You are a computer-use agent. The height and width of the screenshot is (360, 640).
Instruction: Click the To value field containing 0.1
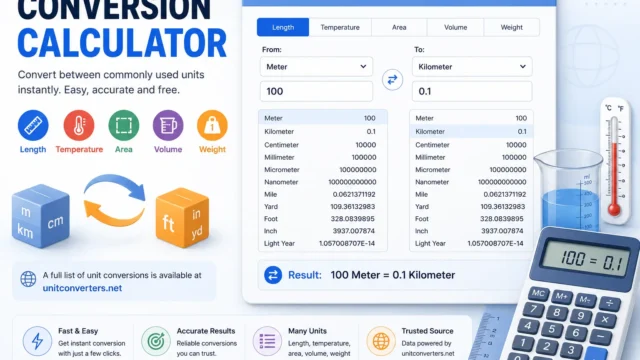[x=472, y=91]
